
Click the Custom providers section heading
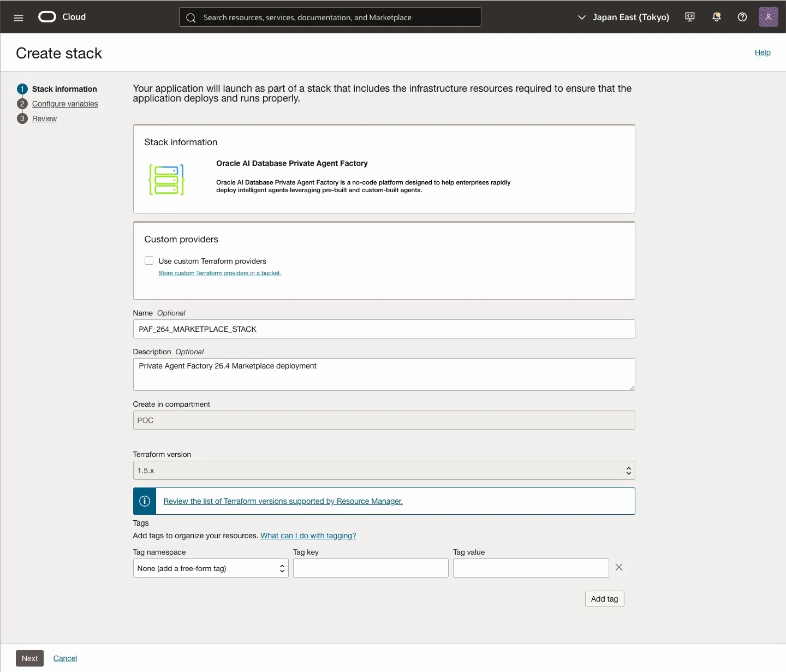click(181, 239)
